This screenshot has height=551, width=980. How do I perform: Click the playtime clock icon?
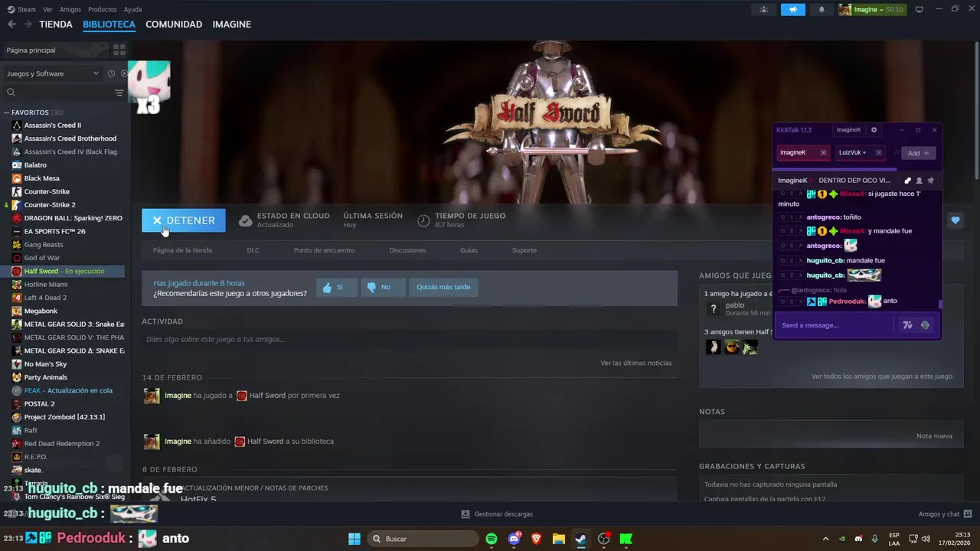[x=423, y=220]
